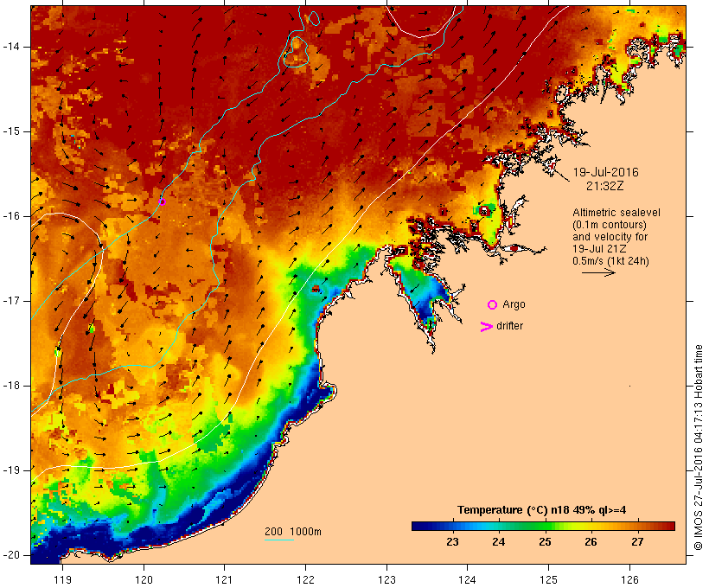Click the latitude label '-14'
Screen dimensions: 709x588
(x=11, y=47)
